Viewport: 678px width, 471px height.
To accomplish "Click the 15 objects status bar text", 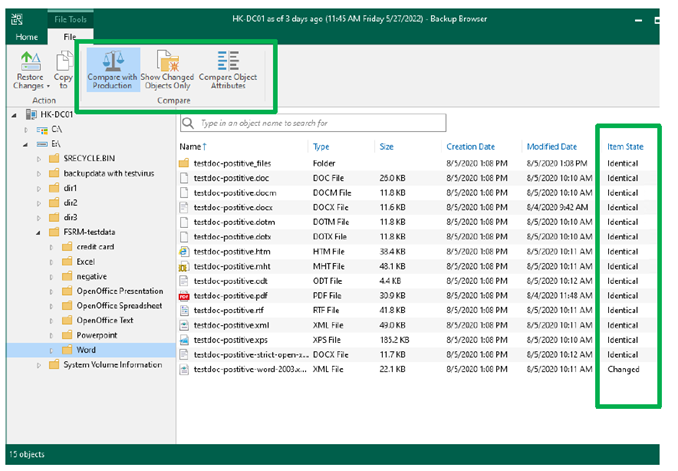I will click(x=27, y=455).
